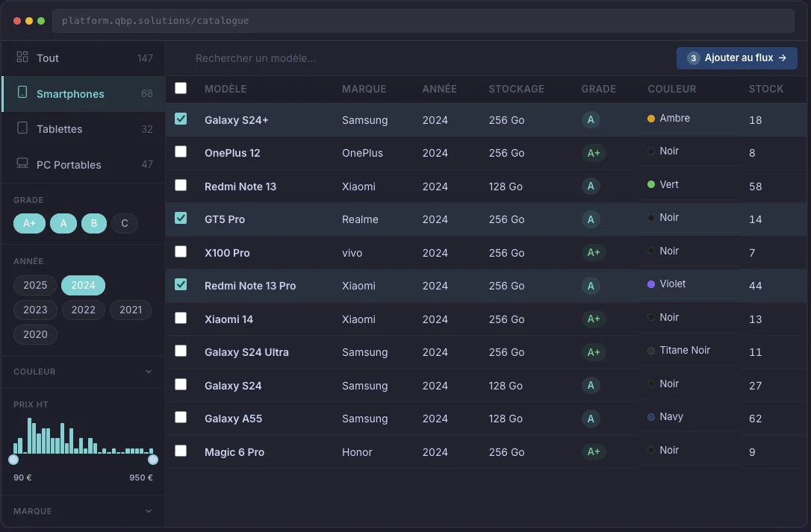Check the Galaxy S24 Ultra row

click(x=181, y=351)
